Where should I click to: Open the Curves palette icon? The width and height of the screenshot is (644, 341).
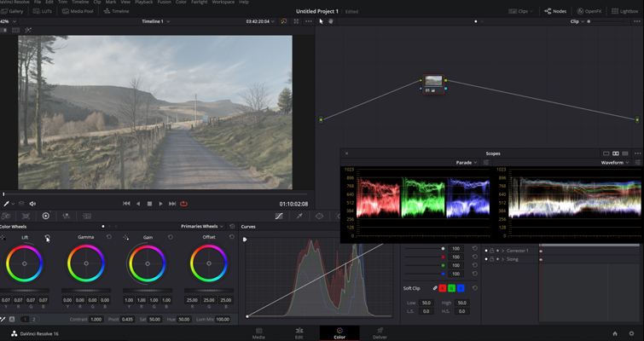[x=279, y=217]
